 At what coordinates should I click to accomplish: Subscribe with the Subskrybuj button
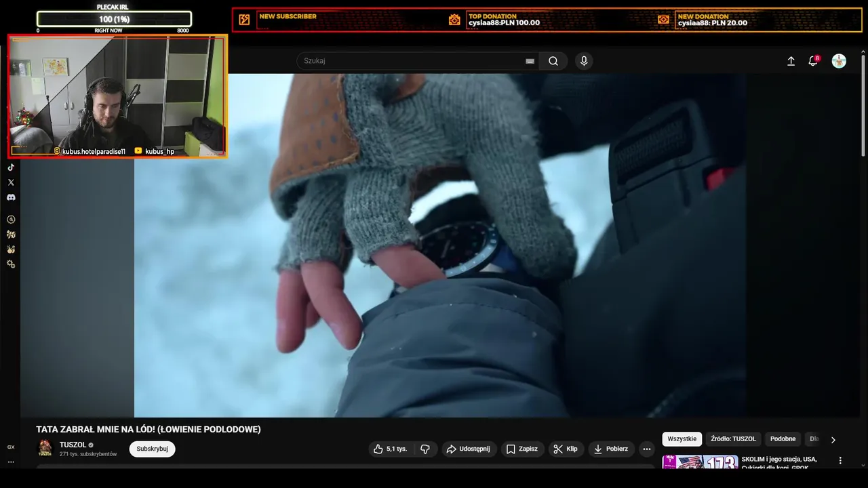(152, 449)
